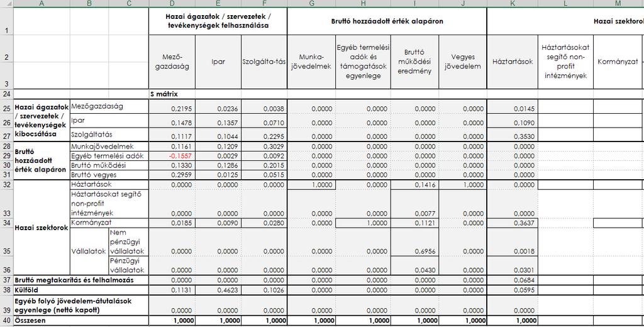
Task: Click the cell with value 0,4623
Action: [x=218, y=290]
